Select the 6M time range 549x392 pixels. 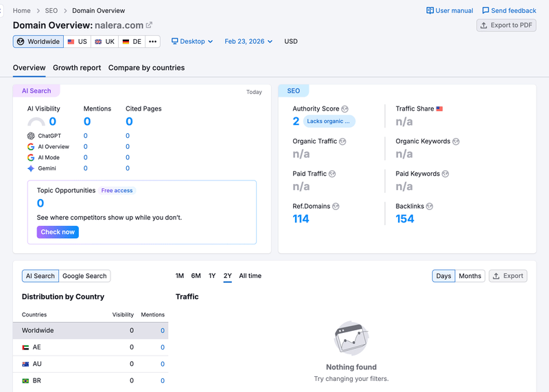[196, 276]
